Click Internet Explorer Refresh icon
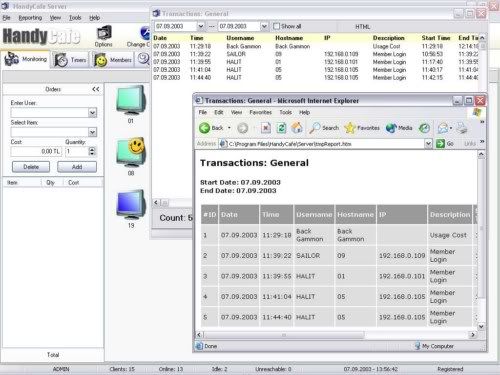This screenshot has height=375, width=500. pyautogui.click(x=281, y=128)
